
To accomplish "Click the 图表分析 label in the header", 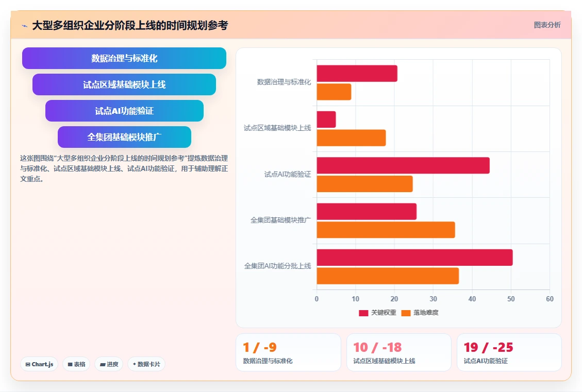I will click(x=547, y=25).
